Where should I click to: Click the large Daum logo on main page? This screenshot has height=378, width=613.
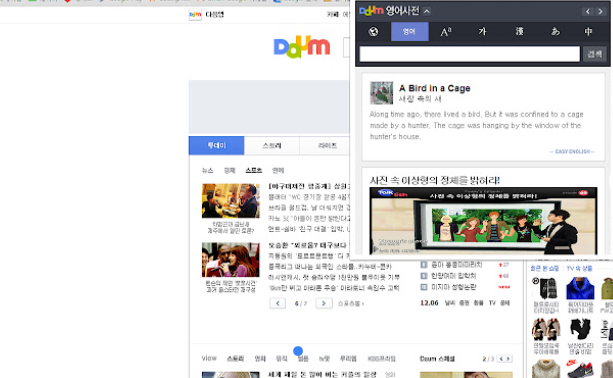point(302,47)
